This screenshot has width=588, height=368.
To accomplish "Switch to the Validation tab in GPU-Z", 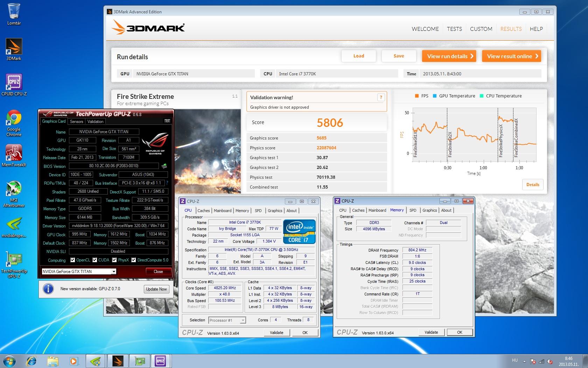I will pos(95,122).
